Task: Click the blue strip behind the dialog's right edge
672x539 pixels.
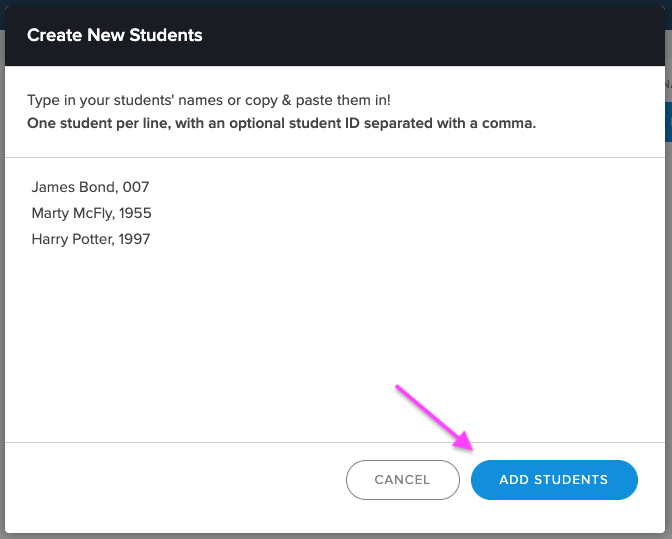Action: 668,122
